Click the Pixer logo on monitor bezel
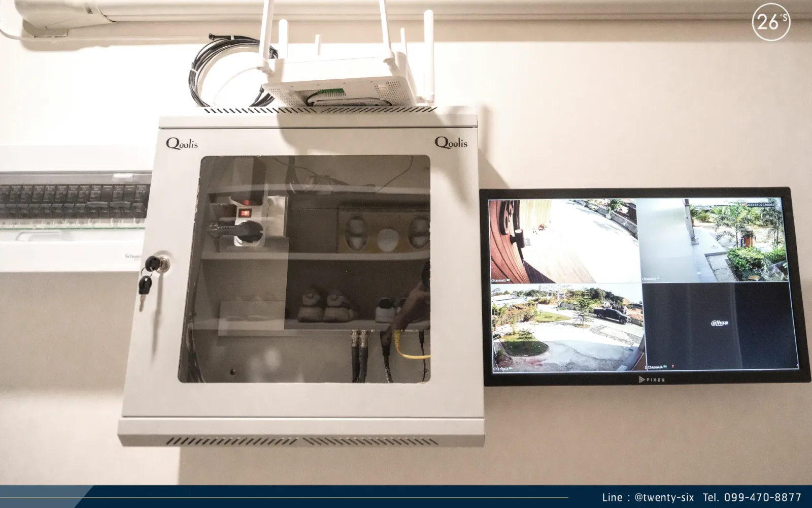This screenshot has width=812, height=508. pyautogui.click(x=652, y=379)
